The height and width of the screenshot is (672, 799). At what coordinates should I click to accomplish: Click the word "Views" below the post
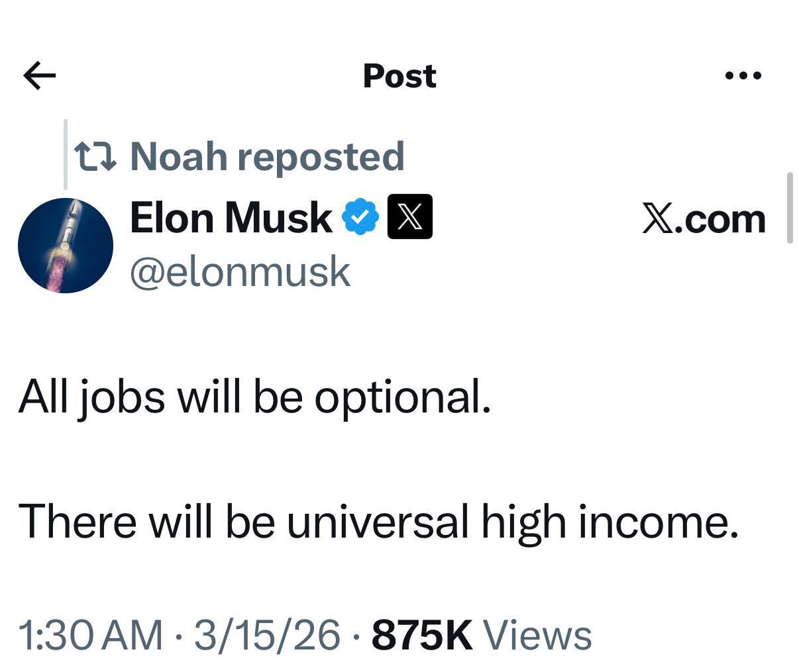(x=538, y=635)
